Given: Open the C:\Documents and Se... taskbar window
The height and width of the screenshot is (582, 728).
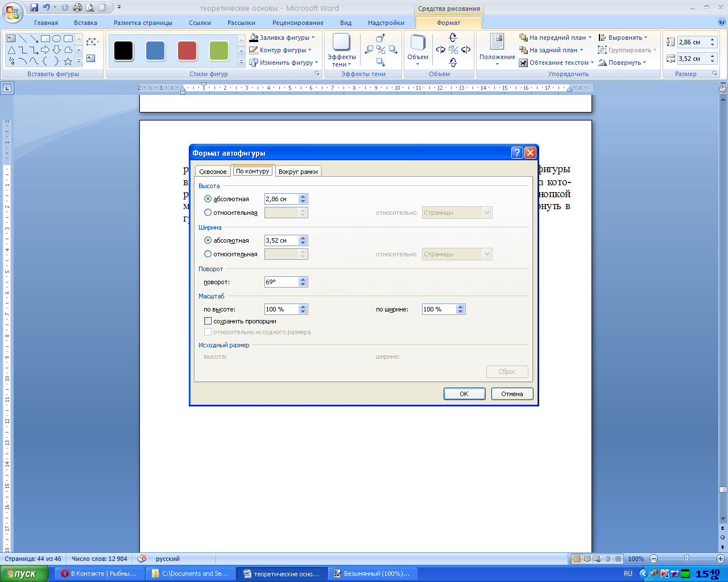Looking at the screenshot, I should pyautogui.click(x=191, y=573).
